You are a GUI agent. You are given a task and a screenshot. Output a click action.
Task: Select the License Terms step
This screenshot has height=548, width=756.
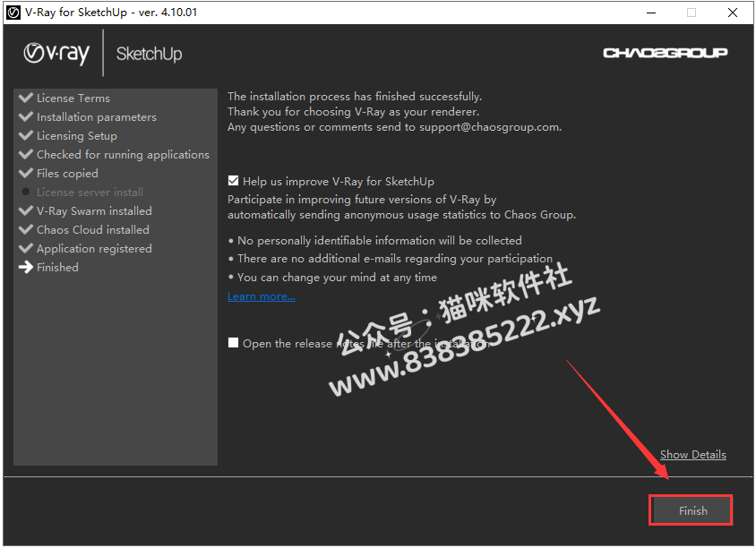pos(73,98)
